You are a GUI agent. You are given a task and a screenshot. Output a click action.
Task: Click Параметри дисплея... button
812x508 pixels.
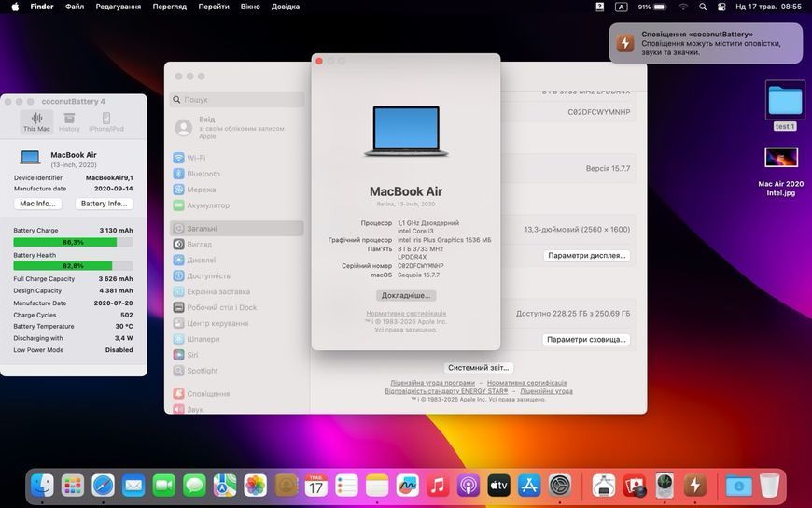pyautogui.click(x=587, y=256)
